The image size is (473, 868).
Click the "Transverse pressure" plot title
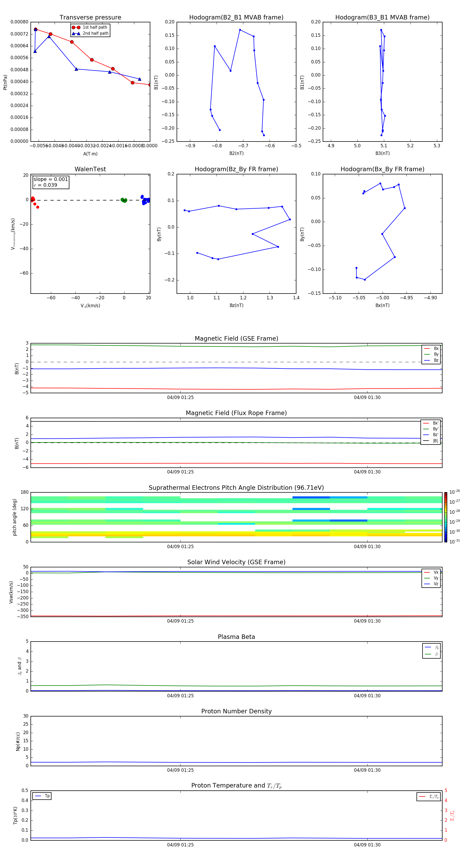(90, 17)
